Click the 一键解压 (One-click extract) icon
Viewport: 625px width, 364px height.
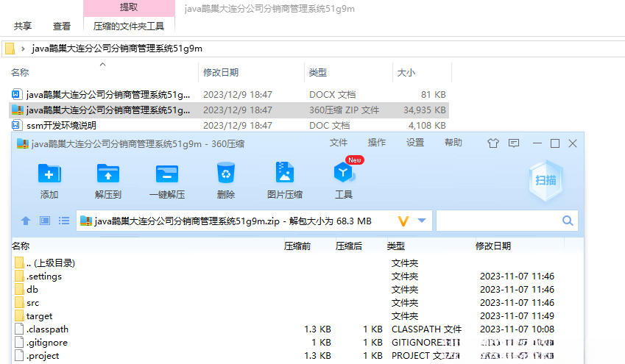(x=167, y=174)
